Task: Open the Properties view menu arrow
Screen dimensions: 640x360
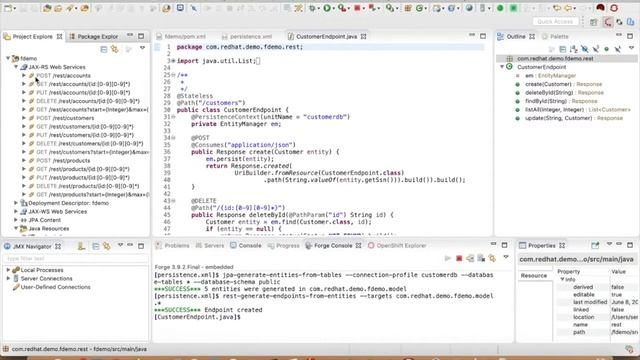Action: pyautogui.click(x=609, y=244)
